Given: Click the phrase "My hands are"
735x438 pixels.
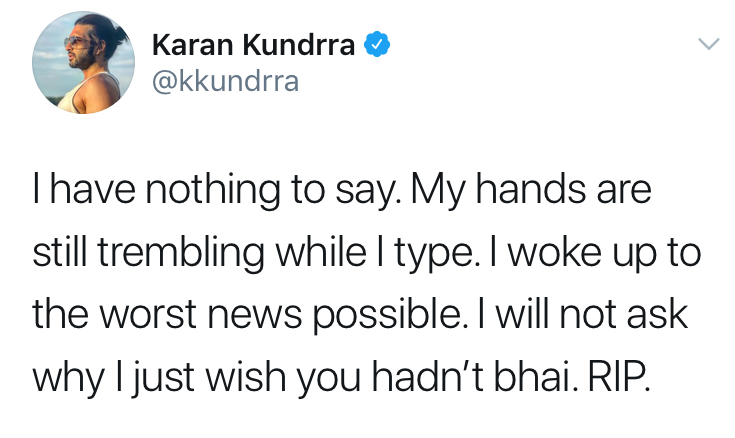Looking at the screenshot, I should [532, 191].
